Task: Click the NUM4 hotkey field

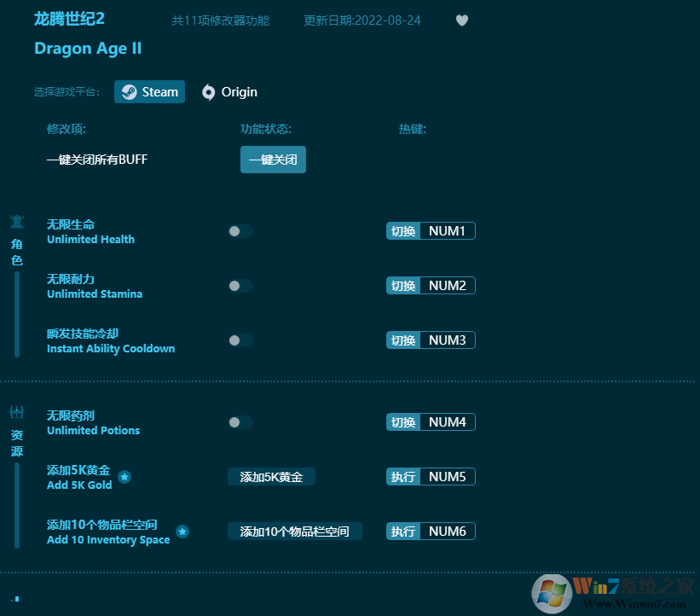Action: click(x=448, y=422)
